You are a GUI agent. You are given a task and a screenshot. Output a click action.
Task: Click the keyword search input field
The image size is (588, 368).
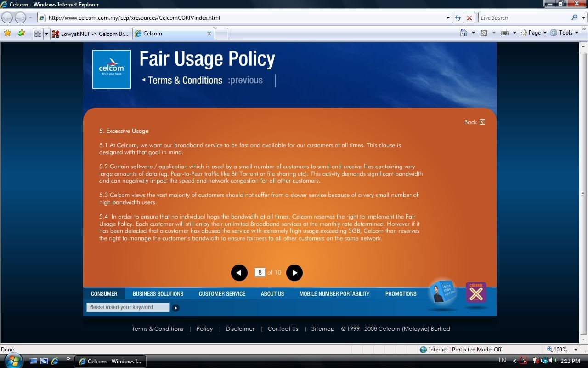point(128,307)
